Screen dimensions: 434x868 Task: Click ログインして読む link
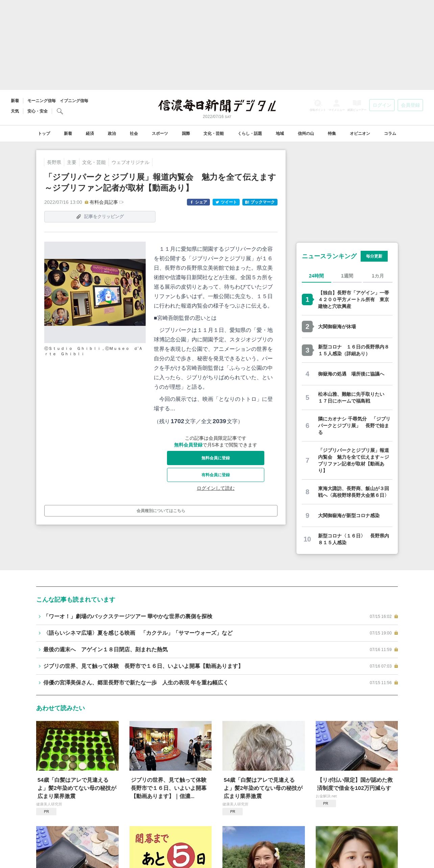216,488
